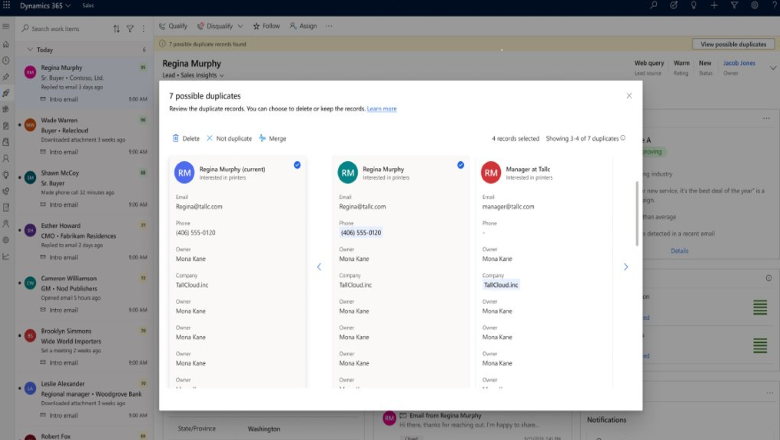Click the Details link in insights panel
Viewport: 780px width, 440px height.
679,251
